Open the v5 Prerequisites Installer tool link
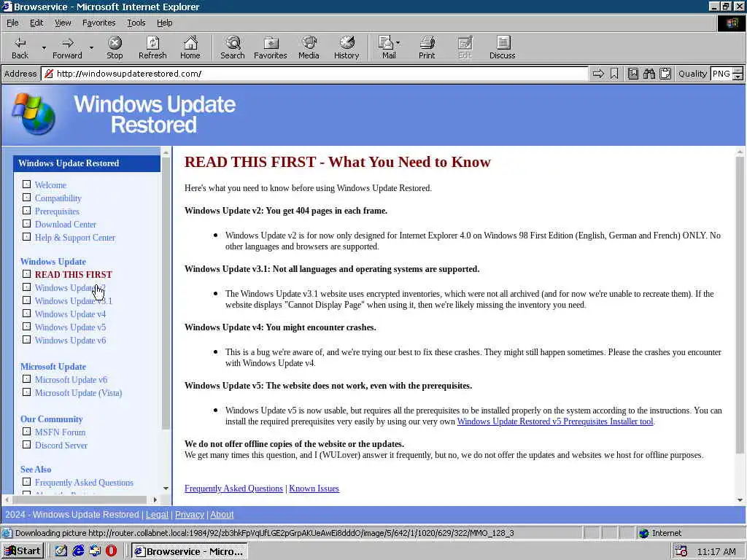 pos(555,421)
